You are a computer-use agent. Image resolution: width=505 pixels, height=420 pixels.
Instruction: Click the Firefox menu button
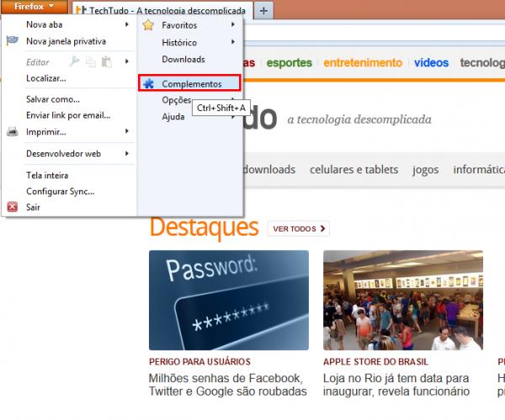[x=34, y=7]
